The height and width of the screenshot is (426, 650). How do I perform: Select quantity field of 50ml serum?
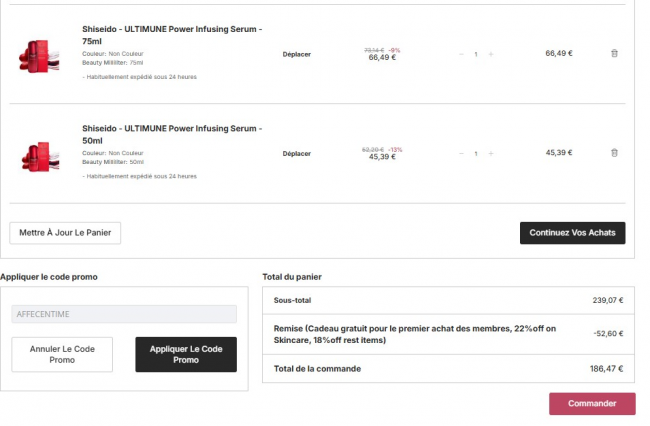point(476,154)
